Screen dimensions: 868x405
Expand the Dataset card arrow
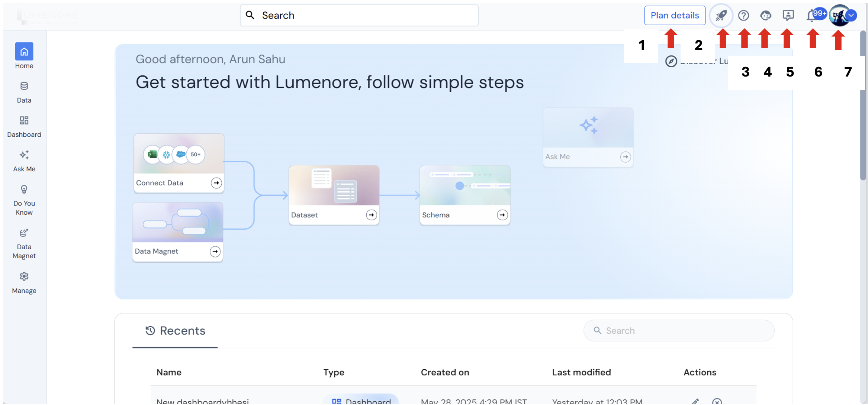(x=371, y=215)
